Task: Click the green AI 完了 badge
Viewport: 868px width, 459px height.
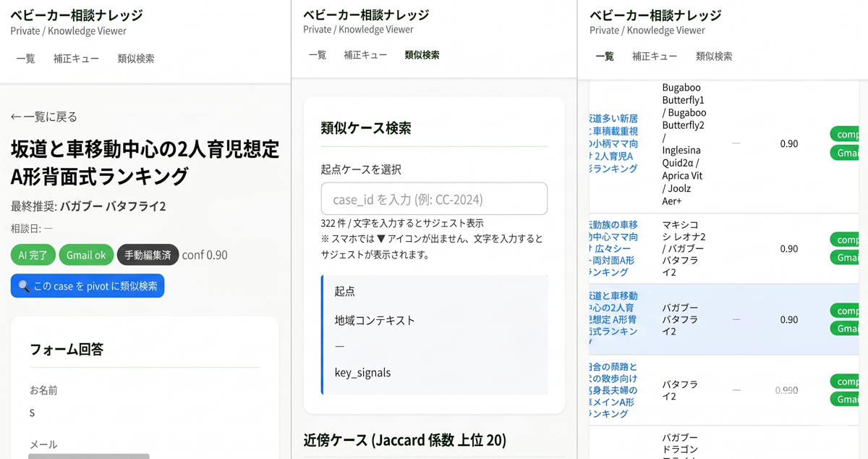Action: point(33,255)
